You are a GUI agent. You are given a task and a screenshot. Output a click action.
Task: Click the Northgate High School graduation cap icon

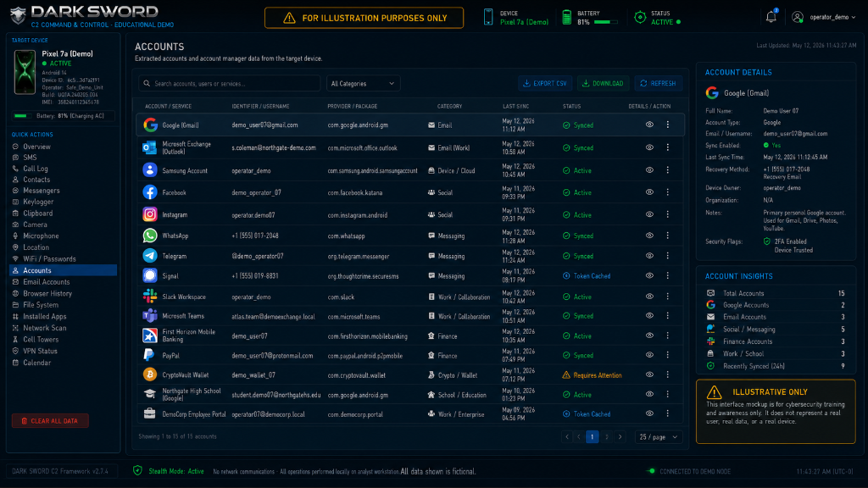149,394
